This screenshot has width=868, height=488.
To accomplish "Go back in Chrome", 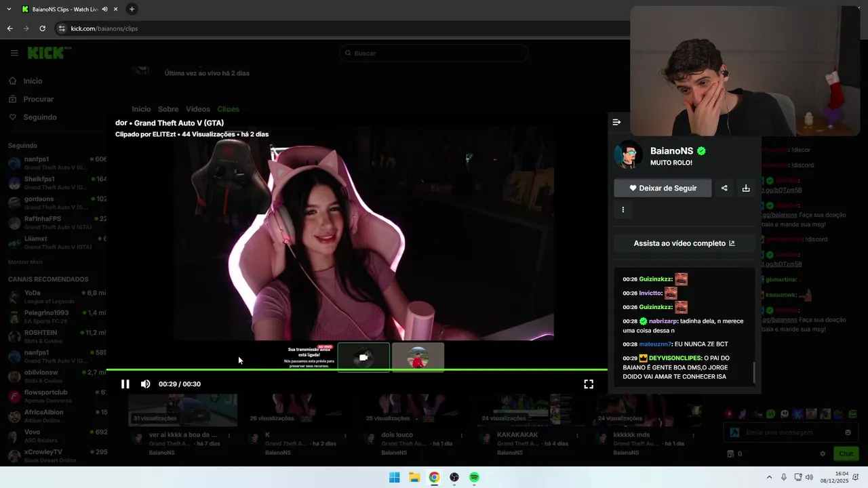I will pyautogui.click(x=9, y=28).
